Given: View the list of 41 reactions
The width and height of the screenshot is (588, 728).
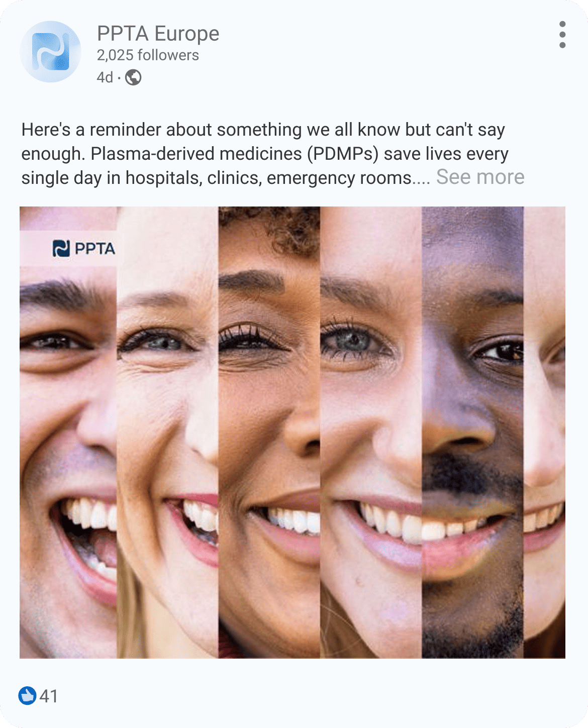Looking at the screenshot, I should 49,696.
